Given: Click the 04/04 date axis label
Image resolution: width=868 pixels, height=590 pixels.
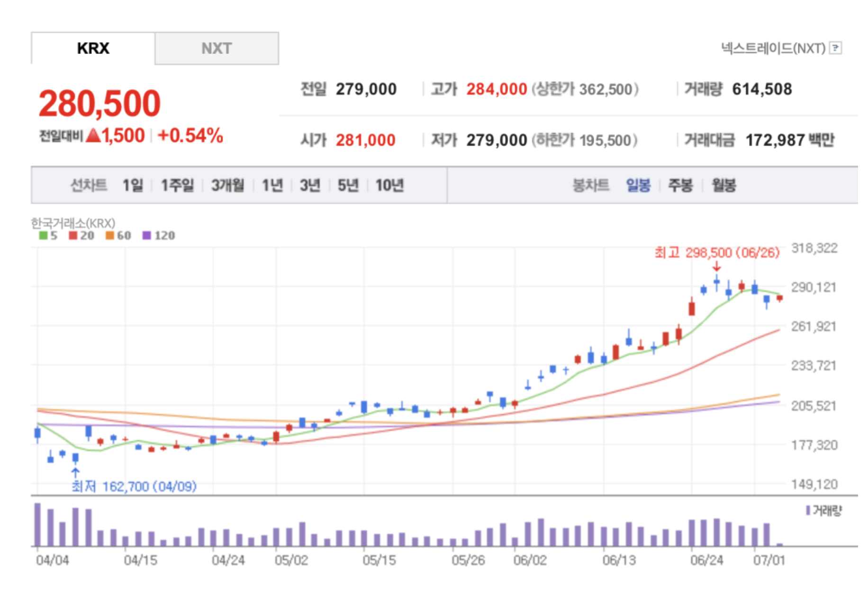Looking at the screenshot, I should pyautogui.click(x=53, y=560).
